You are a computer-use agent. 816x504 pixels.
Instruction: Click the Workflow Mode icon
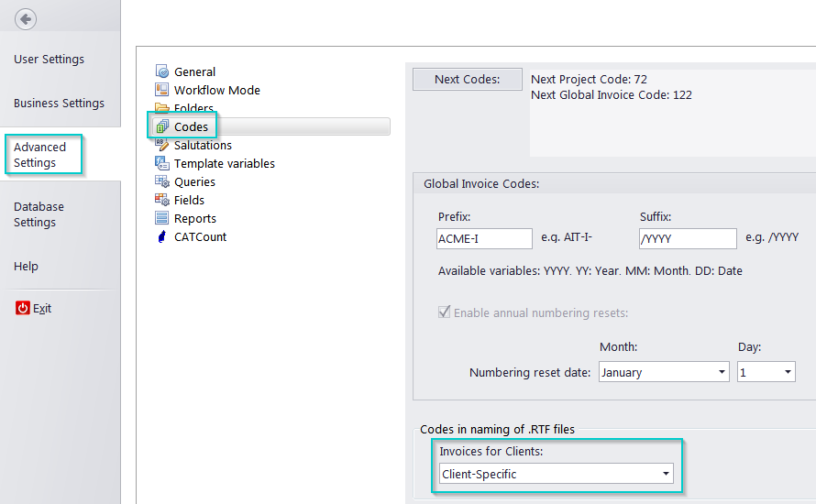162,90
